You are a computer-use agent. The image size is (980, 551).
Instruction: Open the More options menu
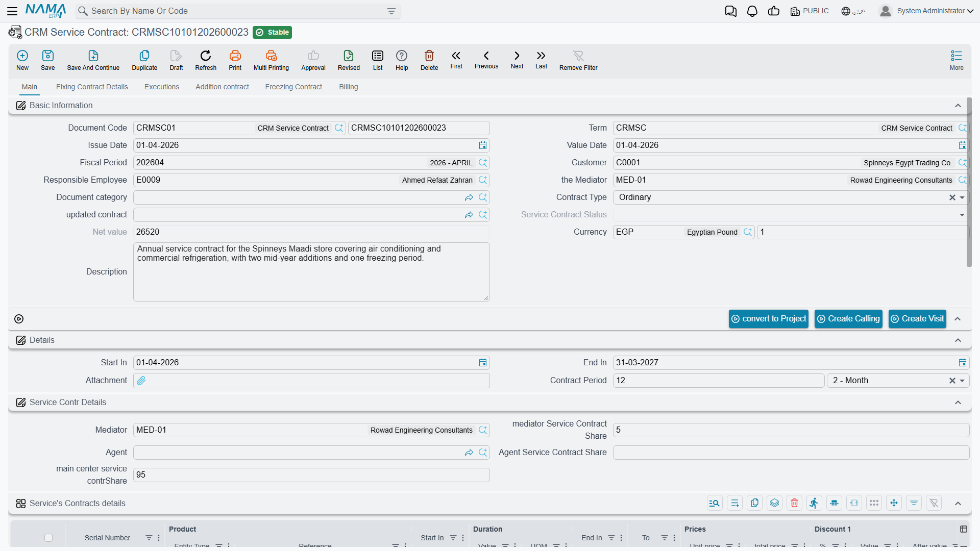click(x=957, y=60)
